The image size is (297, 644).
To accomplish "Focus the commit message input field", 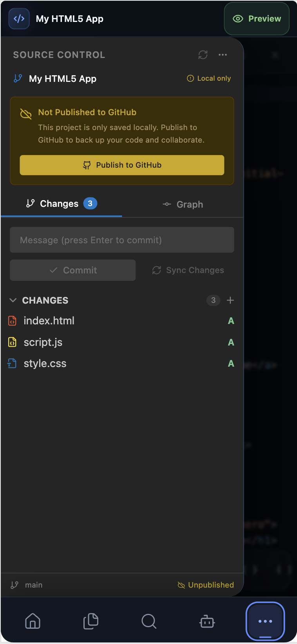I will [x=122, y=240].
